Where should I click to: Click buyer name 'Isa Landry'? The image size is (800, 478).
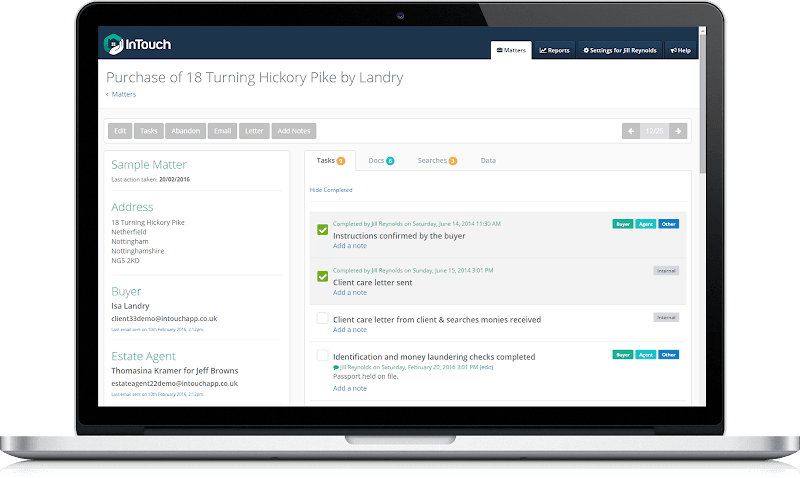coord(130,306)
